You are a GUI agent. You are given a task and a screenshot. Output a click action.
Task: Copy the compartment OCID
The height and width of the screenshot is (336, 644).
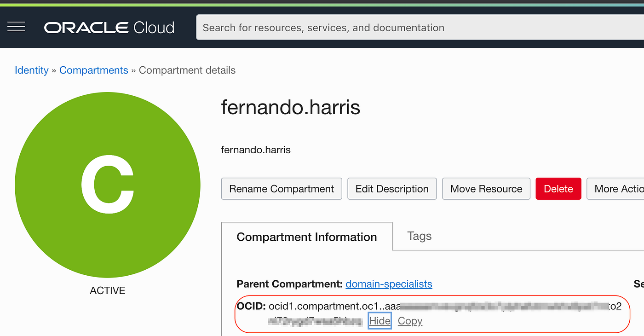410,321
